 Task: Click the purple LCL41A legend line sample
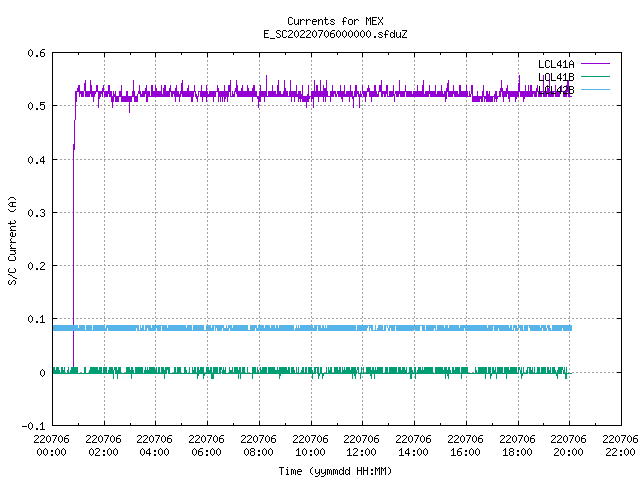coord(595,64)
